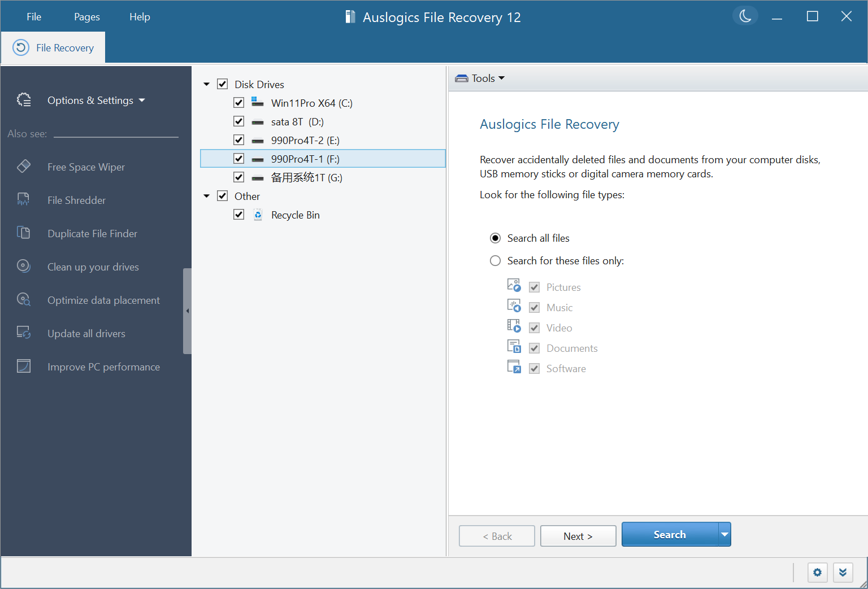
Task: Select the 备用系统1T (G:) drive
Action: (308, 177)
